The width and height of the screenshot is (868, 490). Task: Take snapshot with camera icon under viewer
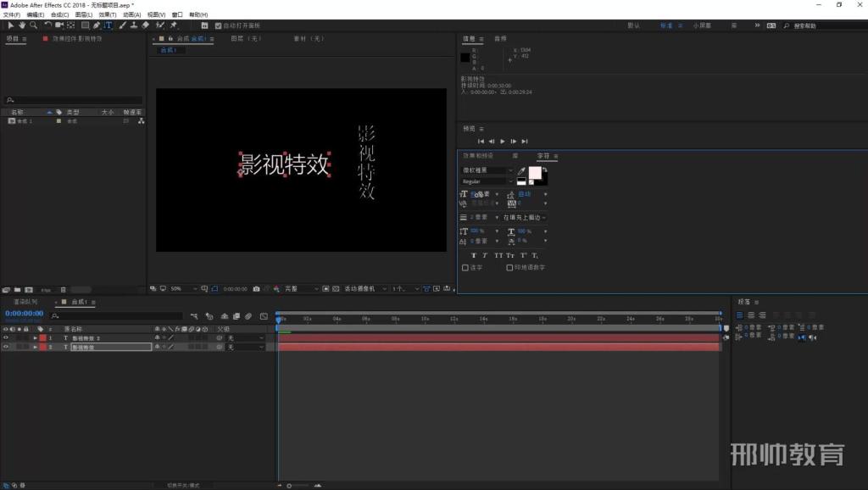pyautogui.click(x=256, y=288)
